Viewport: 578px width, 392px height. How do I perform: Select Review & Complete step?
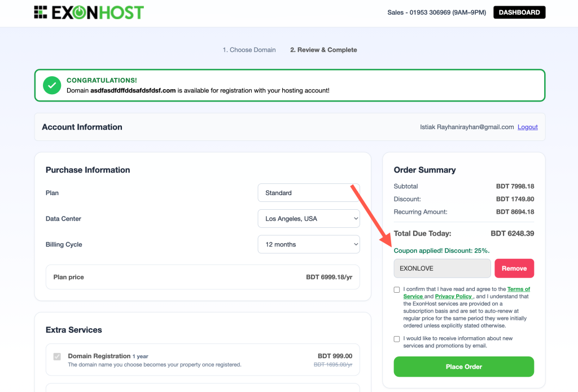tap(323, 50)
